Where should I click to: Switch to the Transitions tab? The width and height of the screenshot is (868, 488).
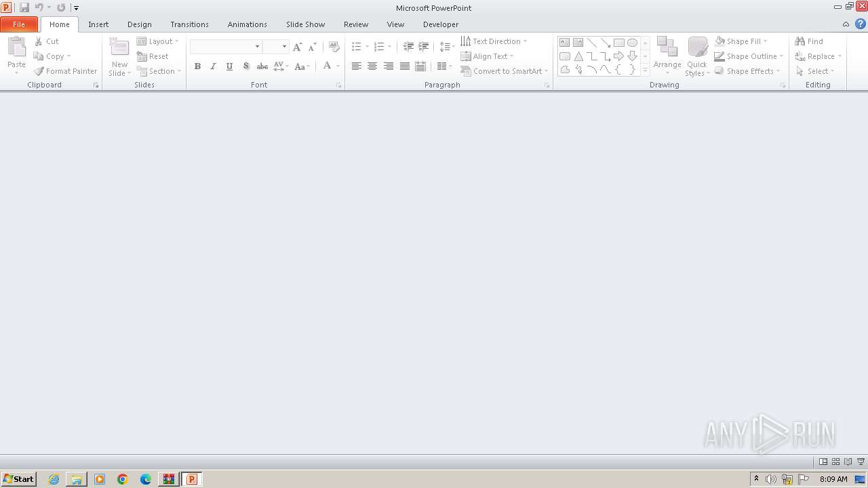(x=189, y=24)
